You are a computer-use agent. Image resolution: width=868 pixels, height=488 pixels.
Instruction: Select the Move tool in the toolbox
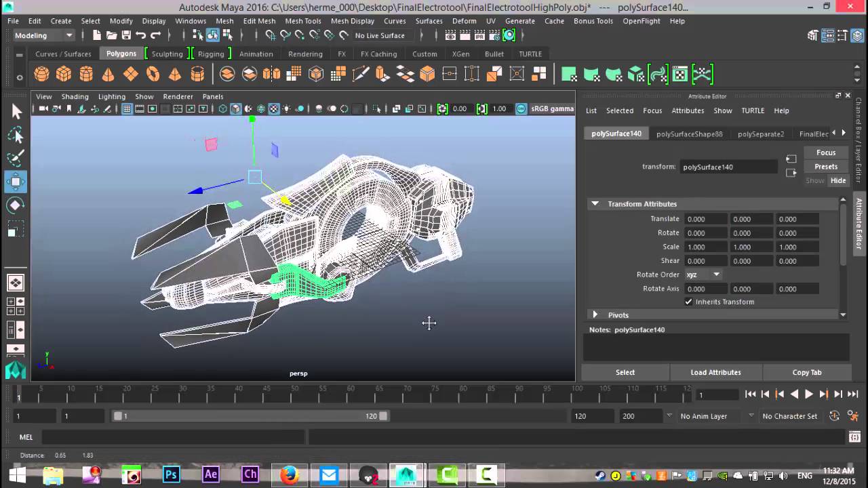(x=16, y=181)
